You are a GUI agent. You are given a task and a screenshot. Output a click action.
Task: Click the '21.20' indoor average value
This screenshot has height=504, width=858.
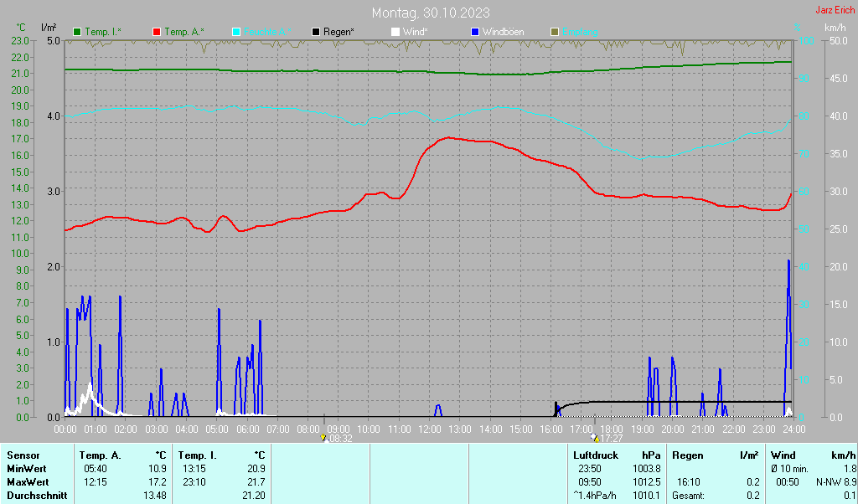tap(253, 496)
